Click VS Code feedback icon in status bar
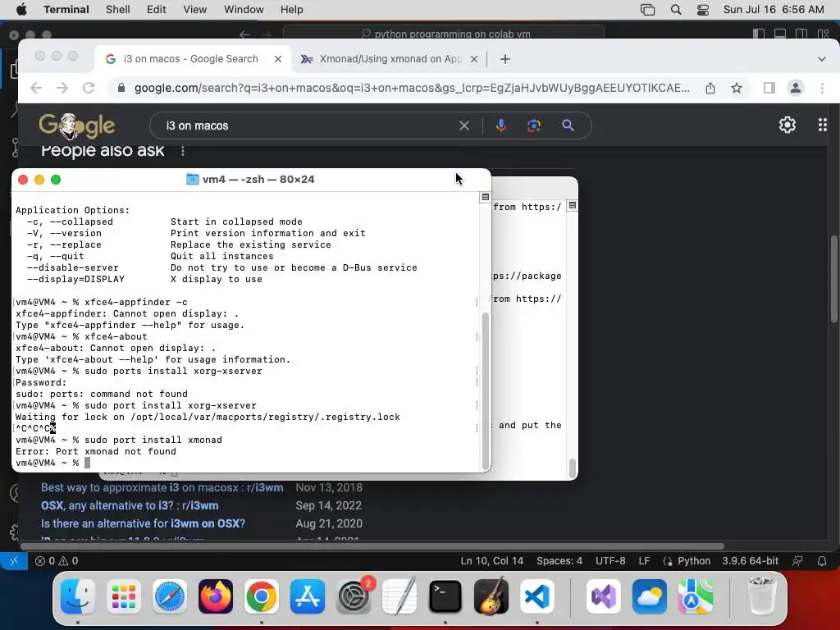The width and height of the screenshot is (840, 630). point(797,561)
